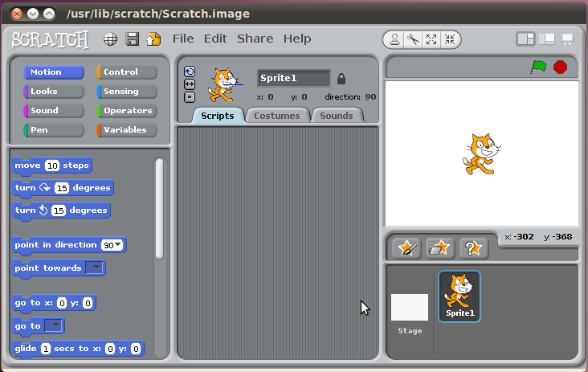This screenshot has width=588, height=372.
Task: Toggle the sprite padlock icon
Action: tap(341, 79)
